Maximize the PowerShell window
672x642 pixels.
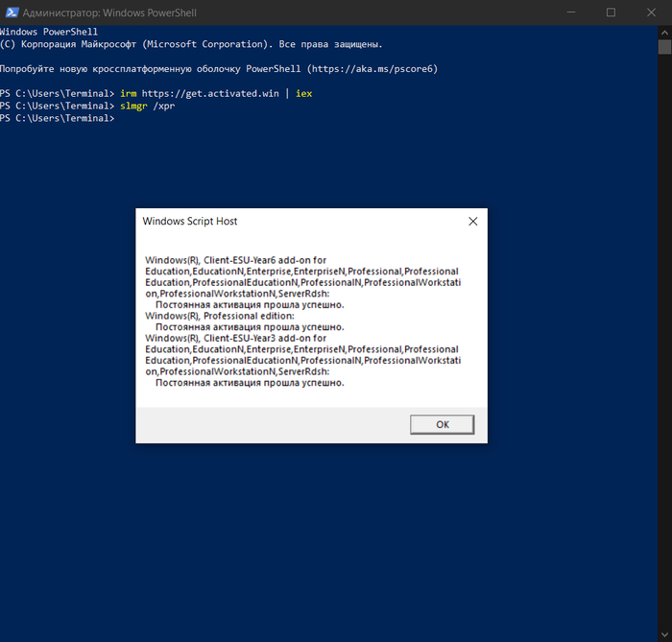pos(612,12)
